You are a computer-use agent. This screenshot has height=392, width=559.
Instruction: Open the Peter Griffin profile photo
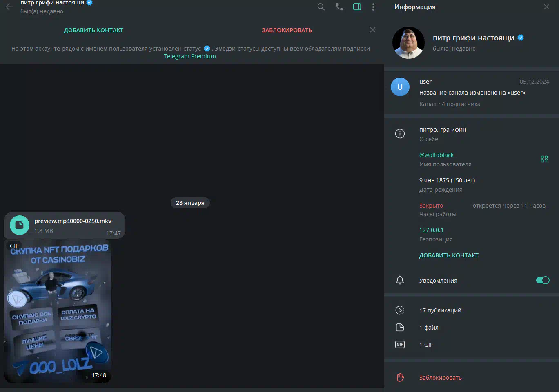(408, 43)
